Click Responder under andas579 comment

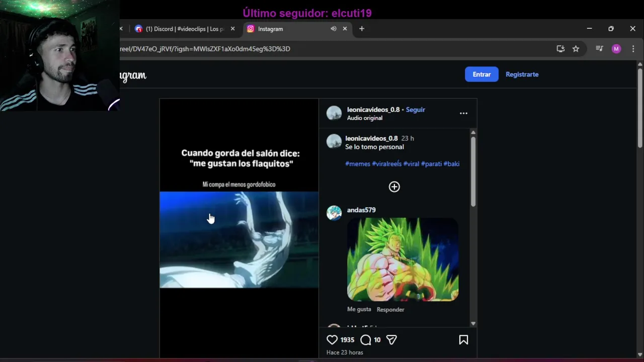(390, 310)
